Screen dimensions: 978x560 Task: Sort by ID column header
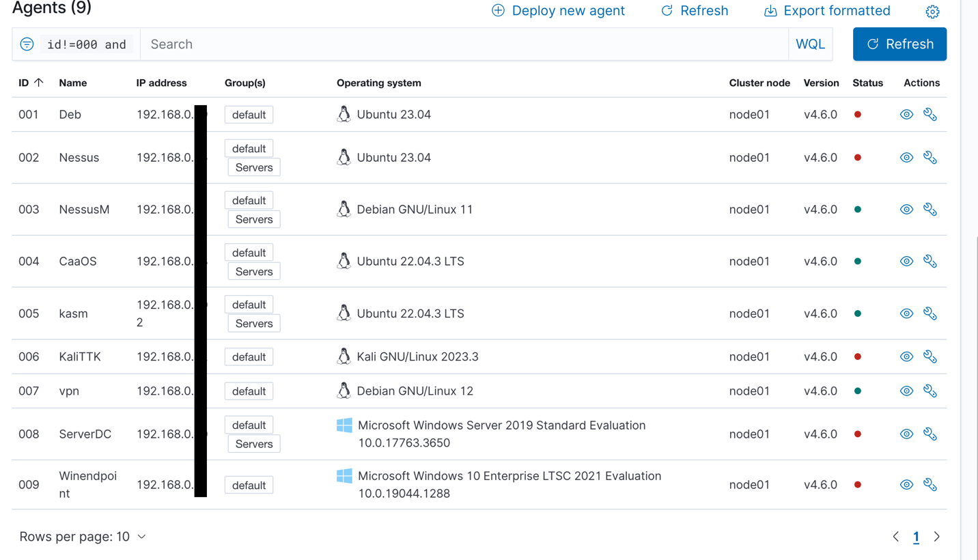click(x=31, y=83)
